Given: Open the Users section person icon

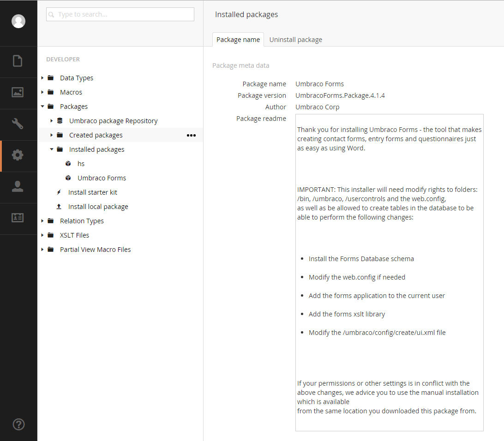Looking at the screenshot, I should pos(18,186).
